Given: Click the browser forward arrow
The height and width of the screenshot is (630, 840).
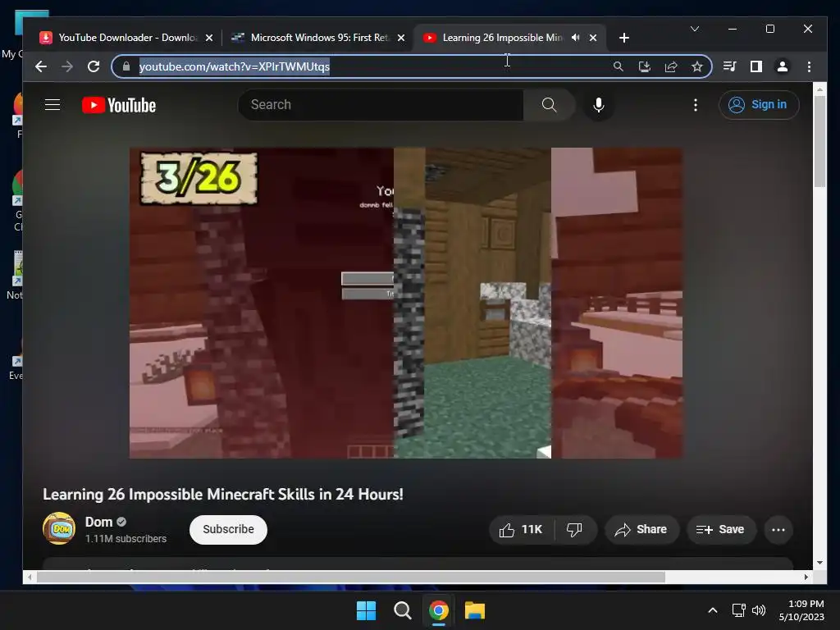Looking at the screenshot, I should 67,66.
